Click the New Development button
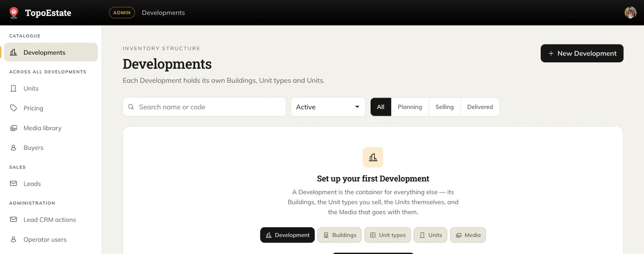 (x=582, y=53)
